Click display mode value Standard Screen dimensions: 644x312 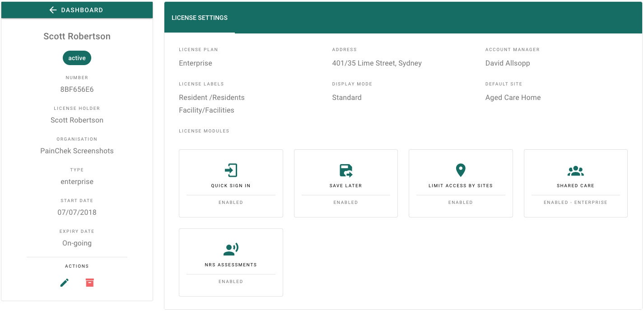point(347,98)
